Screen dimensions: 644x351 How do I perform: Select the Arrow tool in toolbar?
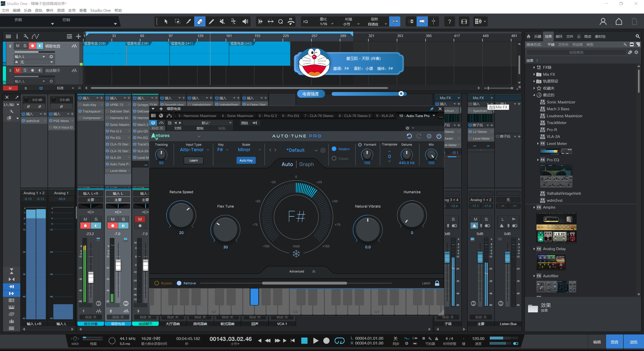(x=166, y=22)
